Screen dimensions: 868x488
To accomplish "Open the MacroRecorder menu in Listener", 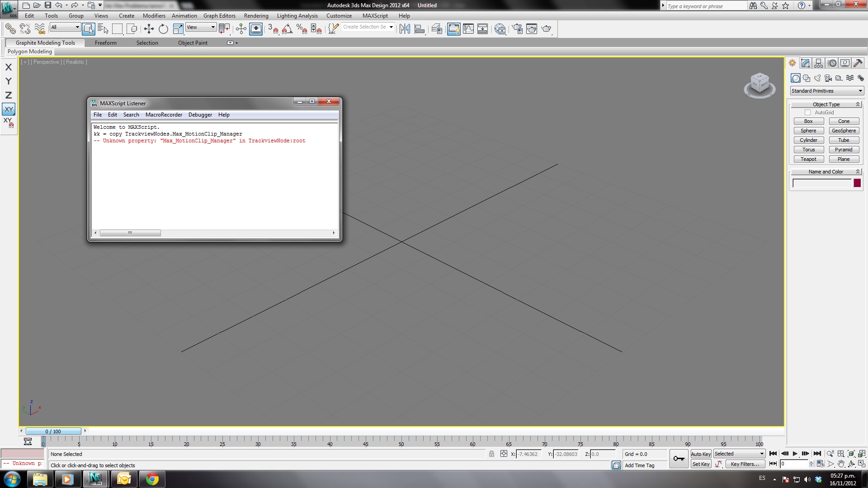I will [x=164, y=115].
